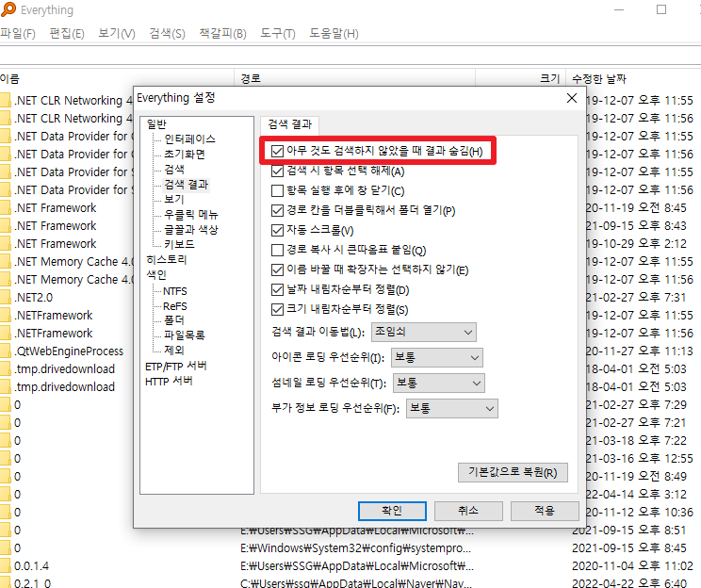701x588 pixels.
Task: Select 글꼴과 색상 in settings tree
Action: point(191,230)
